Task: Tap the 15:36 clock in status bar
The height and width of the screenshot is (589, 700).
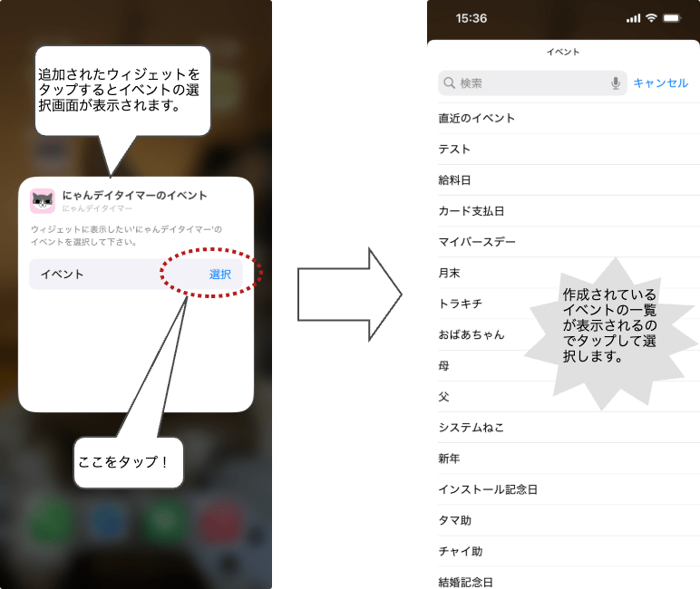Action: [471, 18]
